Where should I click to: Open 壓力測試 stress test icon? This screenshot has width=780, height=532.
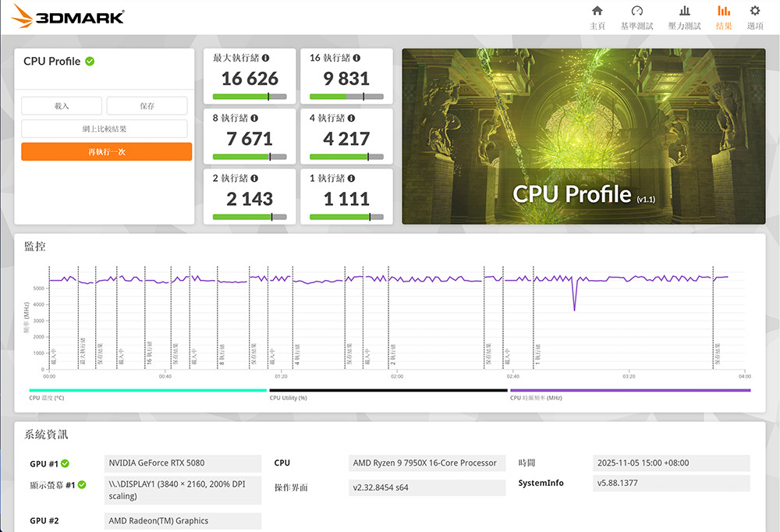pos(684,11)
